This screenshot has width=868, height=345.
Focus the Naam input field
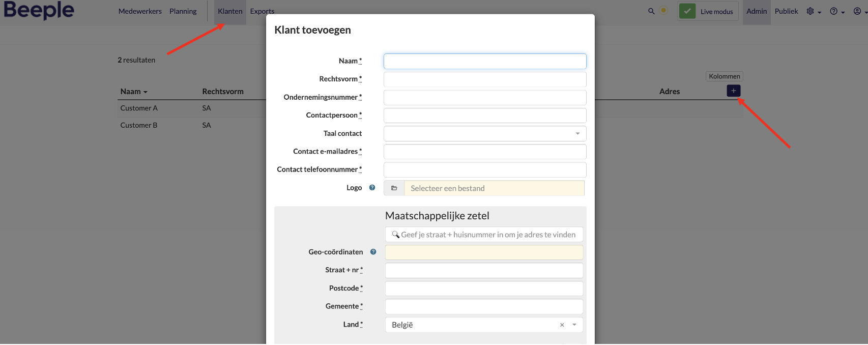[x=485, y=61]
